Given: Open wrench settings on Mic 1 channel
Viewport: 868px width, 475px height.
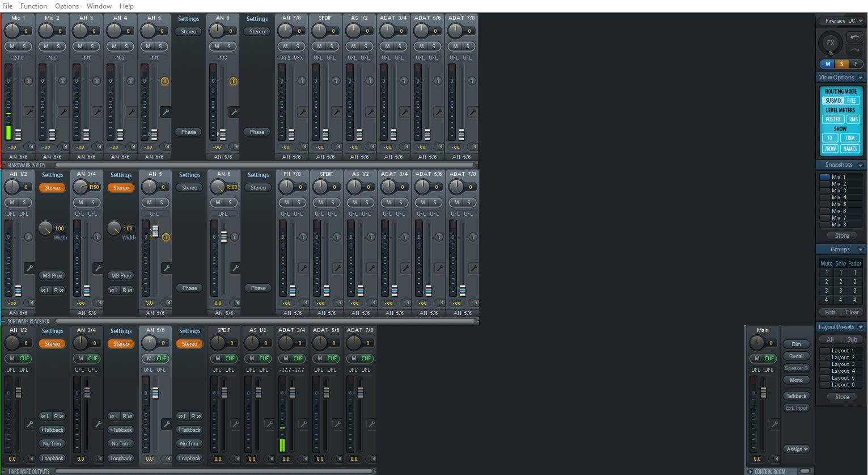Looking at the screenshot, I should point(29,112).
